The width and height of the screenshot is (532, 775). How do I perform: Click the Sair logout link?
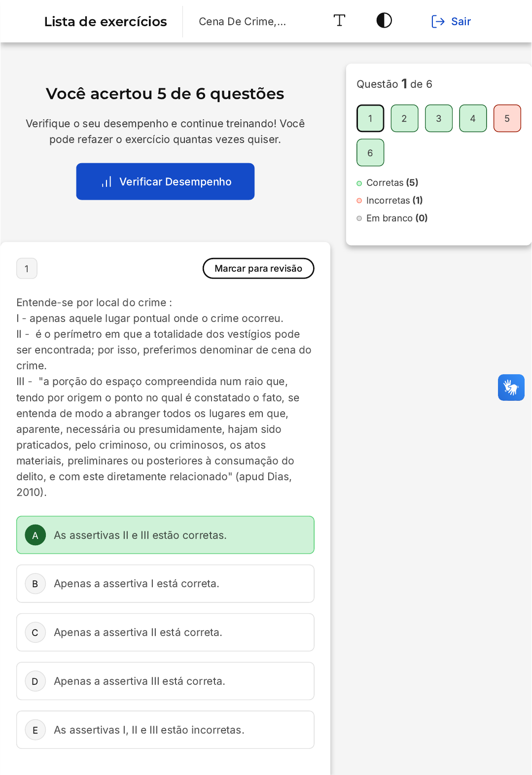coord(451,22)
